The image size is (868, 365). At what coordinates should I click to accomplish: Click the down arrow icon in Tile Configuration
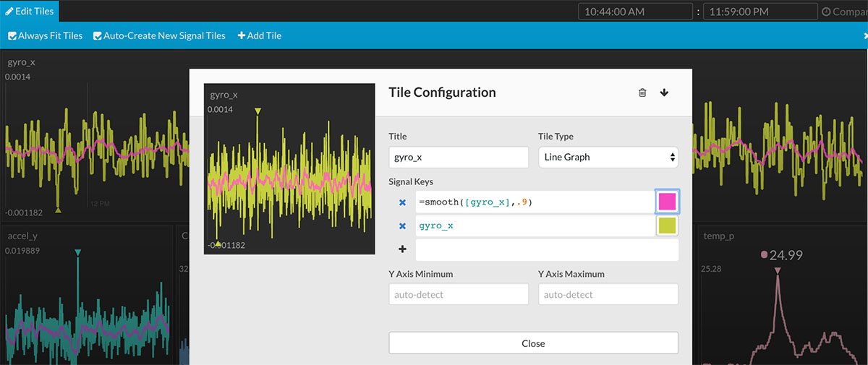click(x=664, y=93)
